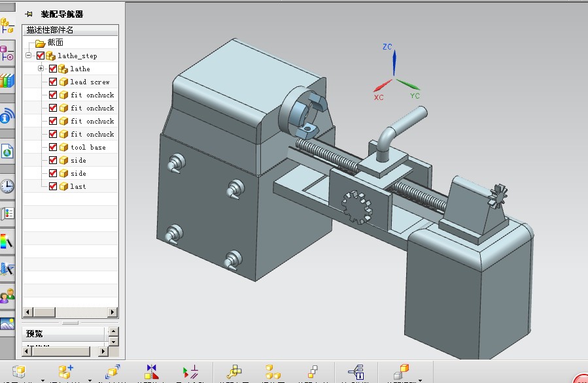Click the 描述性部件名 column header
Image resolution: width=588 pixels, height=383 pixels.
click(x=70, y=30)
